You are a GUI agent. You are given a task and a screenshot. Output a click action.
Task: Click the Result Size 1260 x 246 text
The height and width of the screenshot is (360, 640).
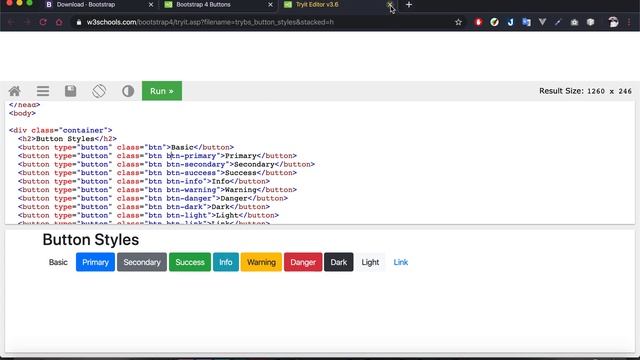(x=585, y=91)
